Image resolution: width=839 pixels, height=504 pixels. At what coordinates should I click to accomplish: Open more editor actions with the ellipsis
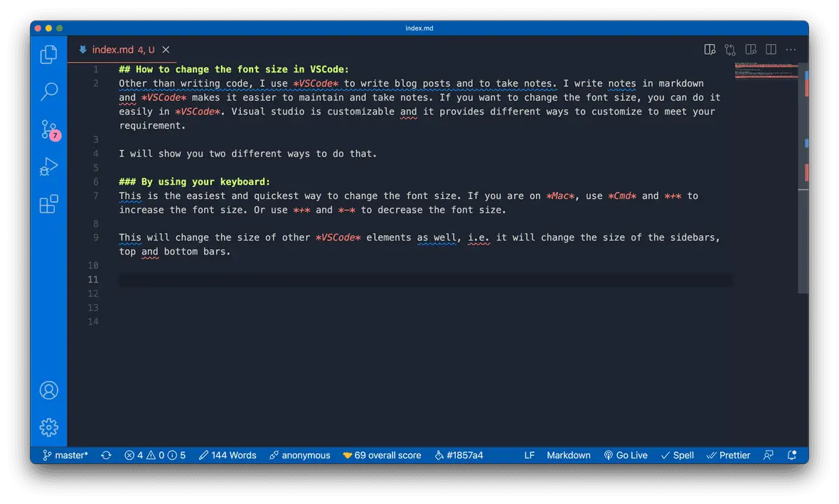click(791, 49)
